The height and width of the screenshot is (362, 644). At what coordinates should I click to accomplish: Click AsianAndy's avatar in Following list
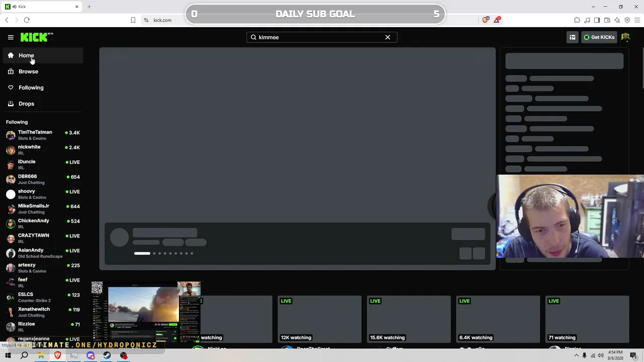(11, 253)
